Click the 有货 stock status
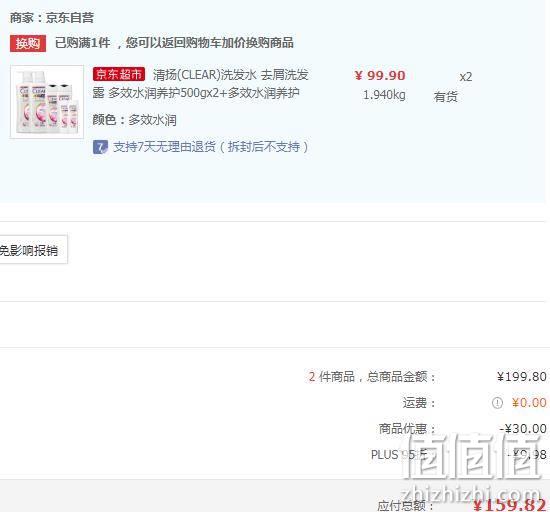 point(445,97)
